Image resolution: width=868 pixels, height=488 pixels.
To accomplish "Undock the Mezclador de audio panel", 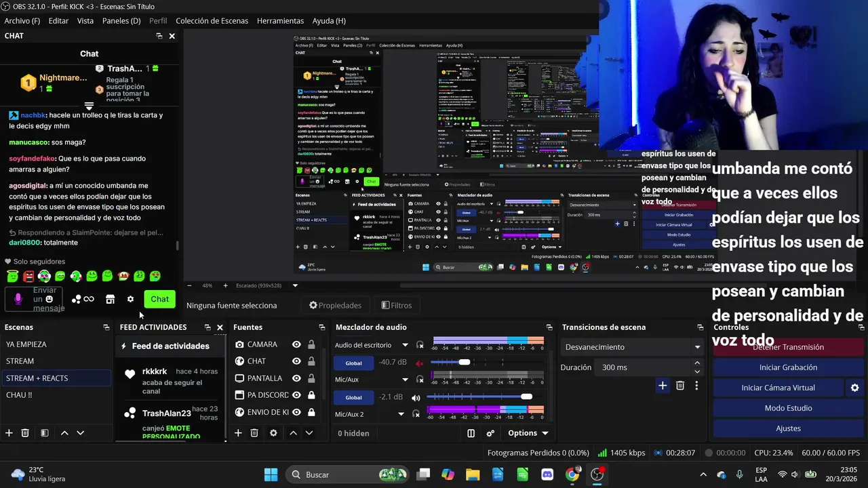I will 548,327.
